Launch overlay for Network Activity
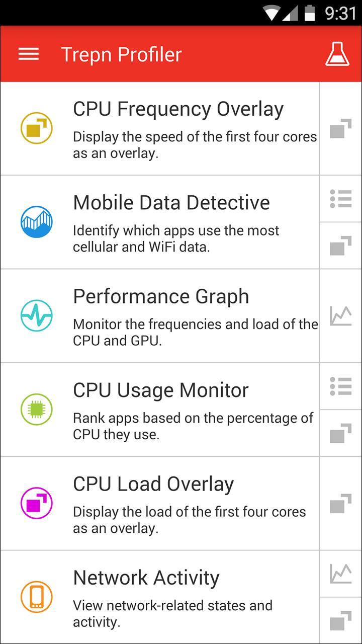 pyautogui.click(x=340, y=620)
